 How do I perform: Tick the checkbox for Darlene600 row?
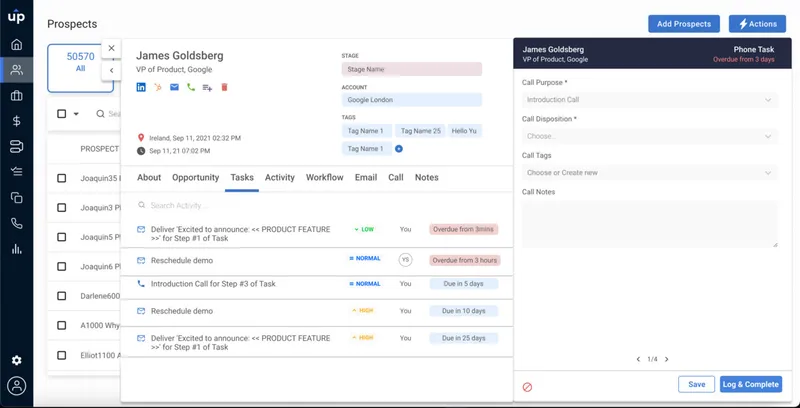click(x=62, y=296)
